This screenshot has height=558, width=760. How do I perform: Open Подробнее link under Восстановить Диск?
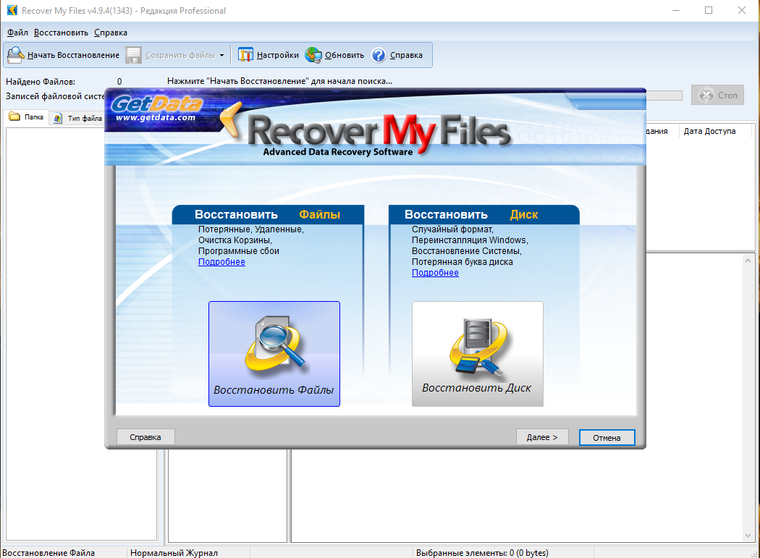click(435, 272)
